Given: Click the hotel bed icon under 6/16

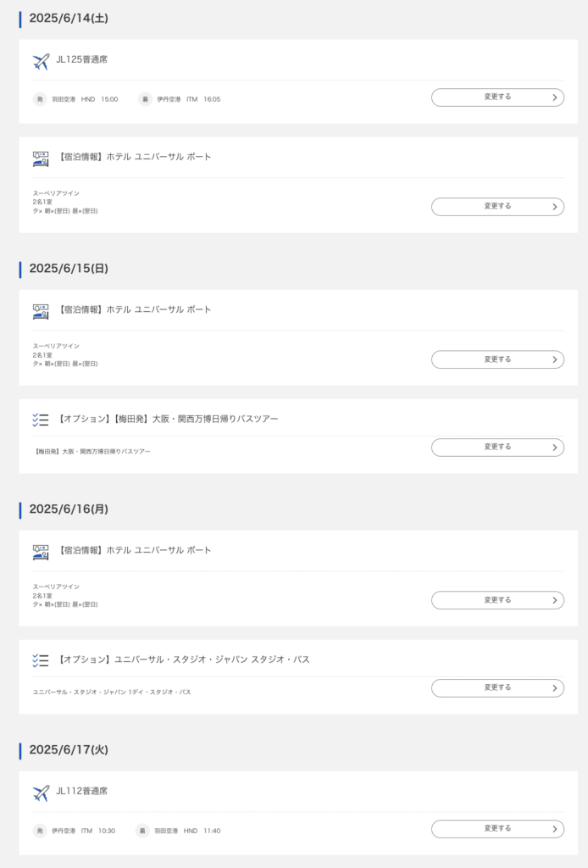Looking at the screenshot, I should click(41, 551).
